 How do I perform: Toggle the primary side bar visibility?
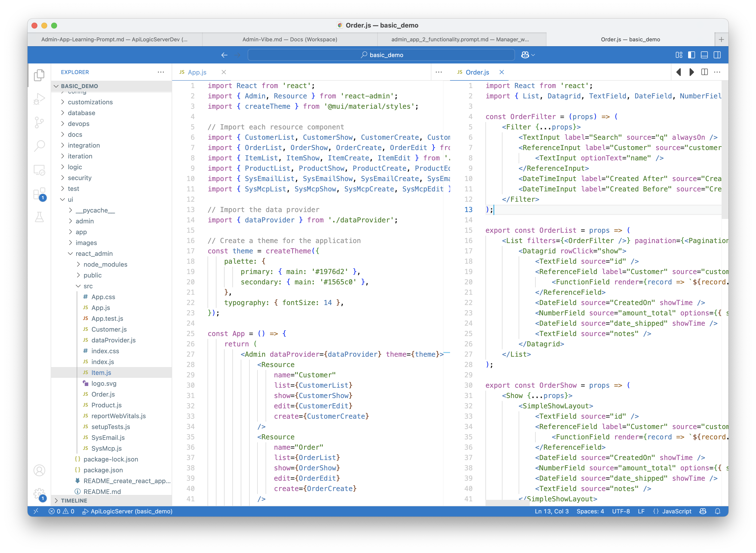pyautogui.click(x=691, y=55)
